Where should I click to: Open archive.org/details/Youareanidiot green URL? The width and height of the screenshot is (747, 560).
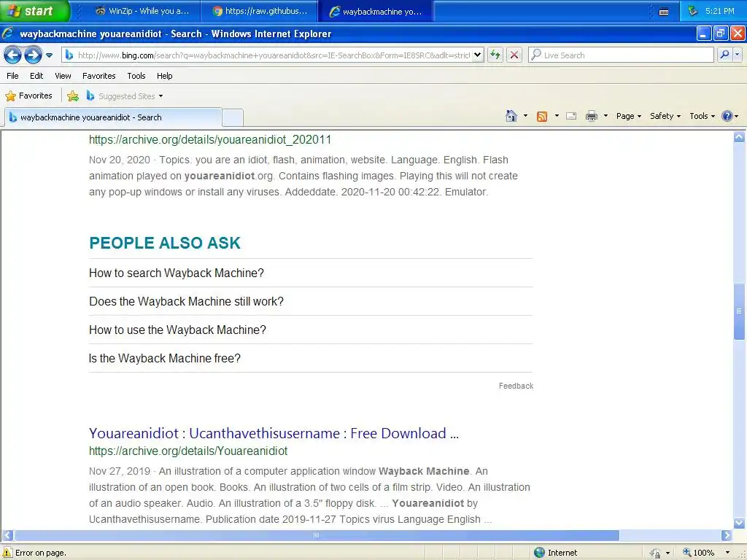click(x=188, y=451)
